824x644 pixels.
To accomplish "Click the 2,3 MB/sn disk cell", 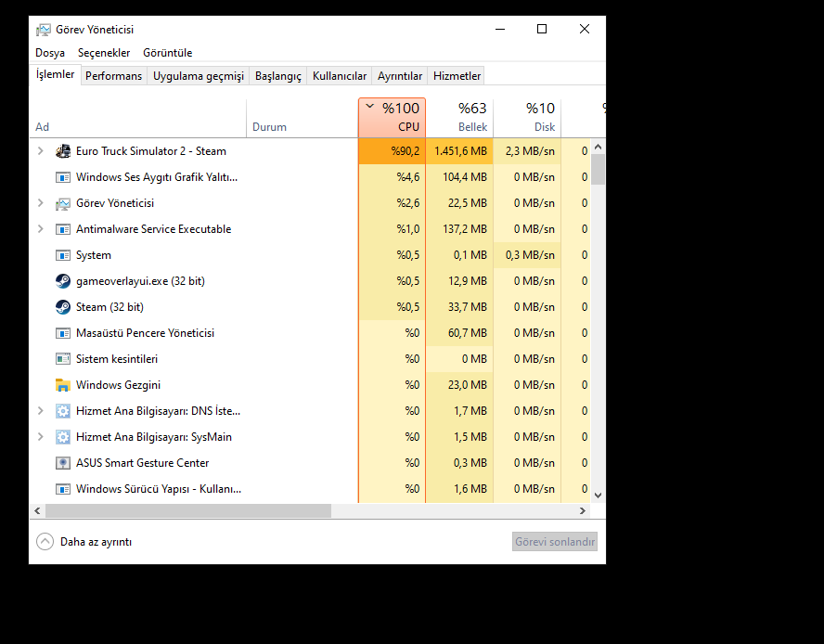I will [x=527, y=151].
